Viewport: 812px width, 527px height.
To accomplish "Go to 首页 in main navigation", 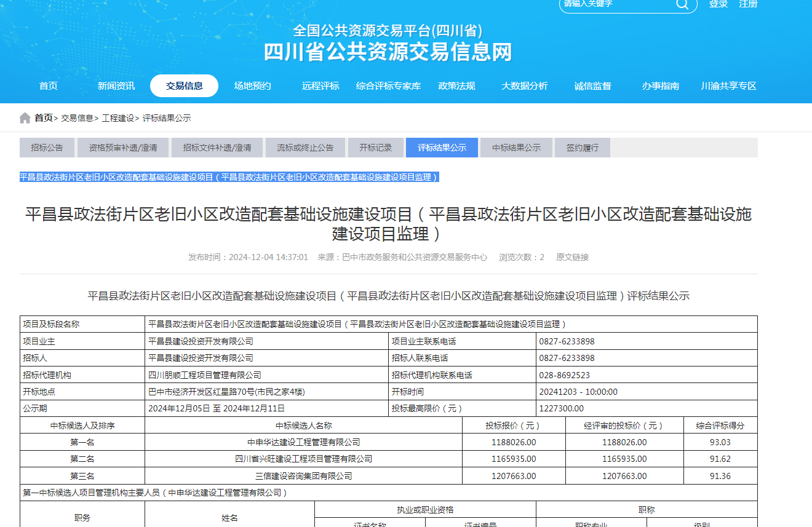I will click(x=49, y=86).
